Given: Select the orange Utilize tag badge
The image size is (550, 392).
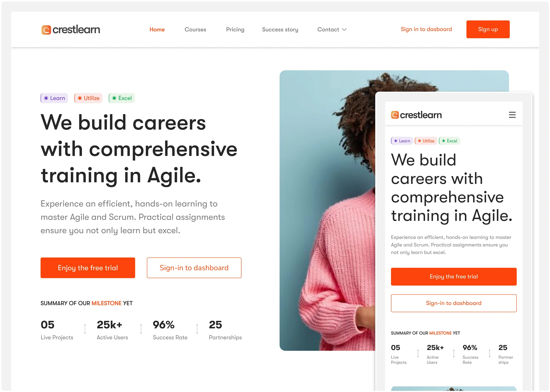Looking at the screenshot, I should pos(88,98).
